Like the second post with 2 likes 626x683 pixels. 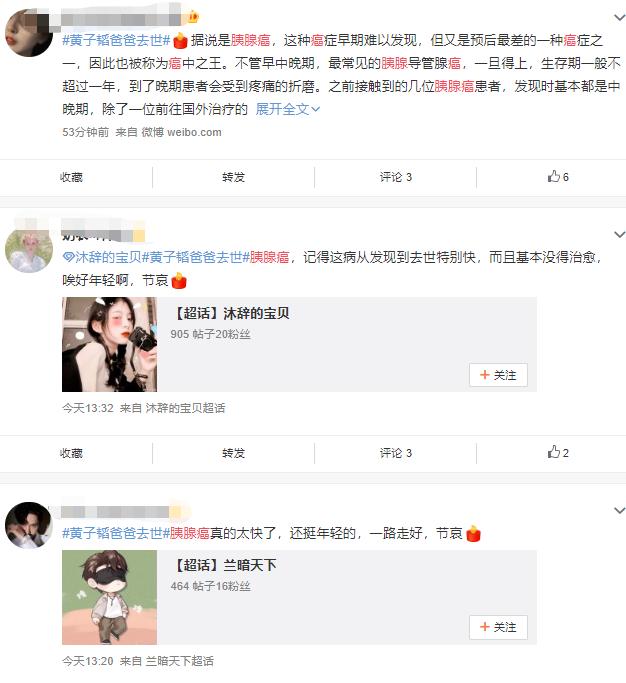pyautogui.click(x=558, y=453)
